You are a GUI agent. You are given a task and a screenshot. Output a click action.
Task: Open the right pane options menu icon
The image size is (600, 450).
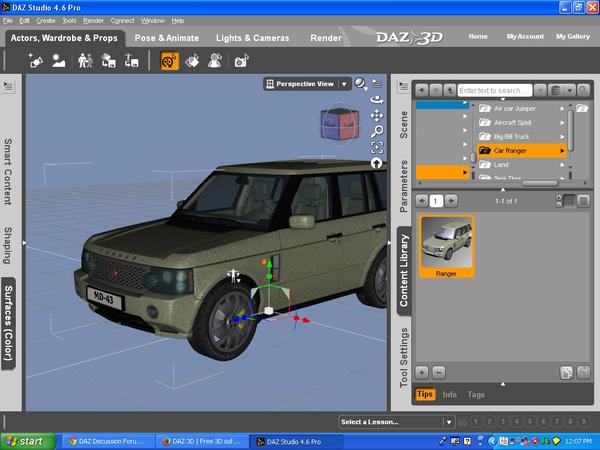403,86
